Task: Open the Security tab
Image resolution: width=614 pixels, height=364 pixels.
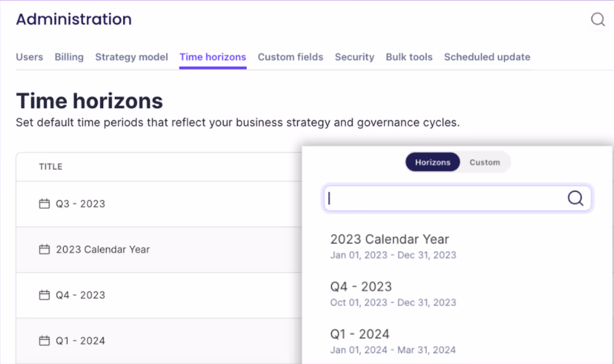Action: 354,57
